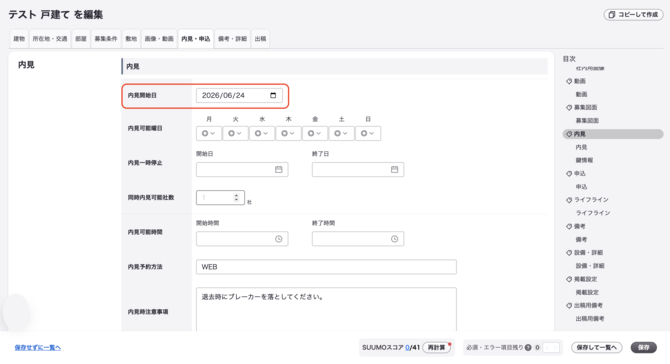Switch to the 出稿 tab
Screen dimensions: 670x364
coord(260,39)
